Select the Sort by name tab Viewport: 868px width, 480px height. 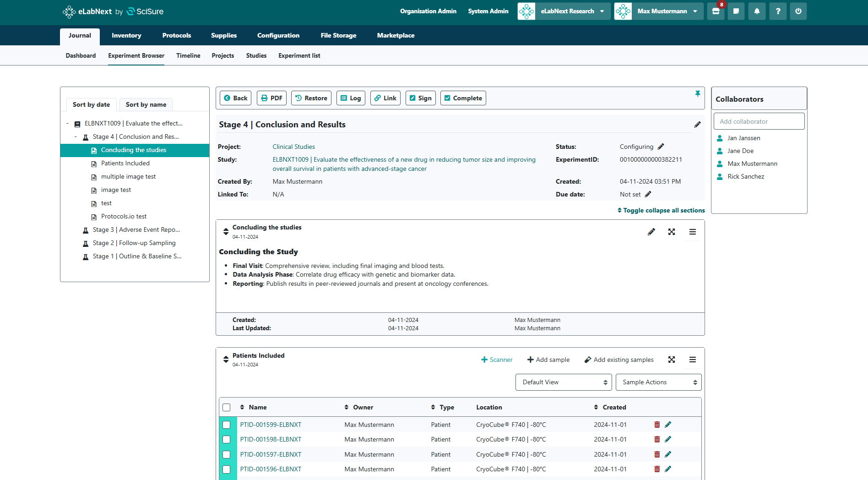pos(146,104)
